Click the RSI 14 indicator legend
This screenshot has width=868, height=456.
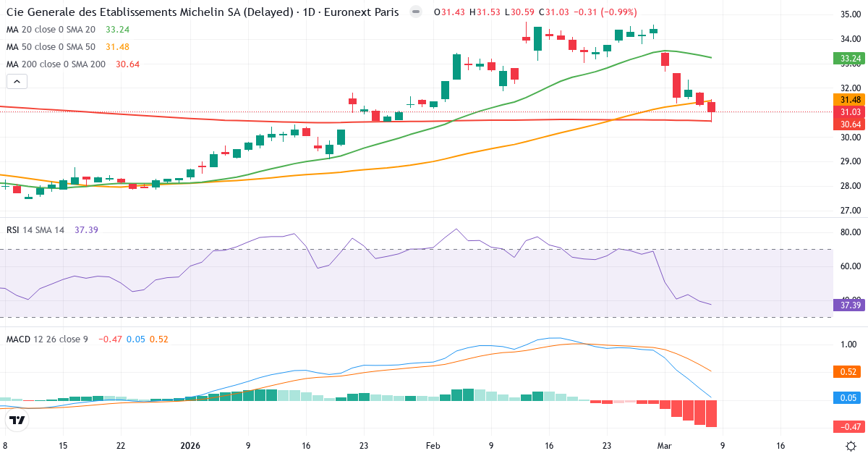click(x=35, y=229)
